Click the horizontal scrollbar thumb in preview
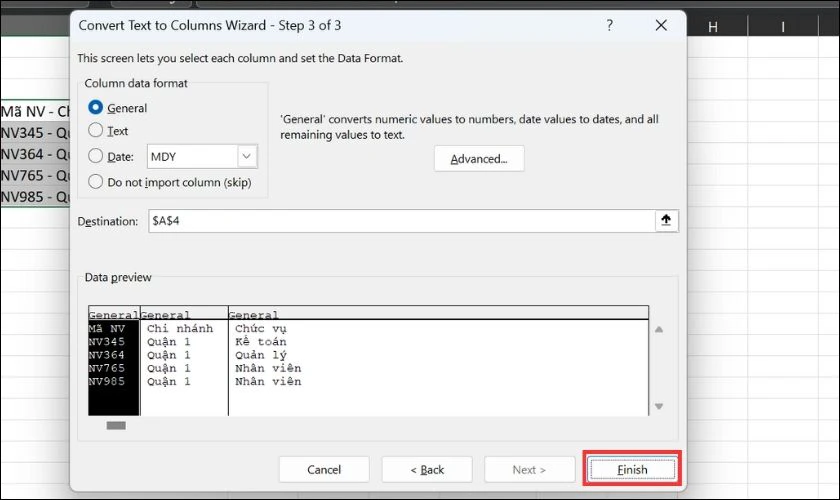This screenshot has width=840, height=500. (116, 425)
